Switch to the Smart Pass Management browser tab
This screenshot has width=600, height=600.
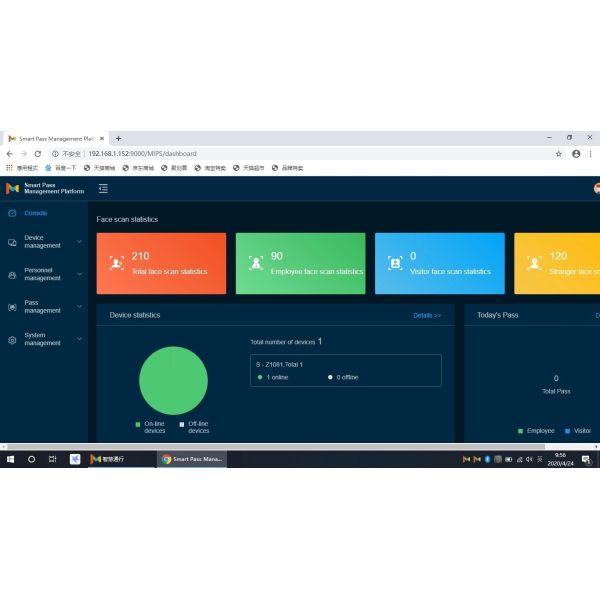tap(55, 138)
